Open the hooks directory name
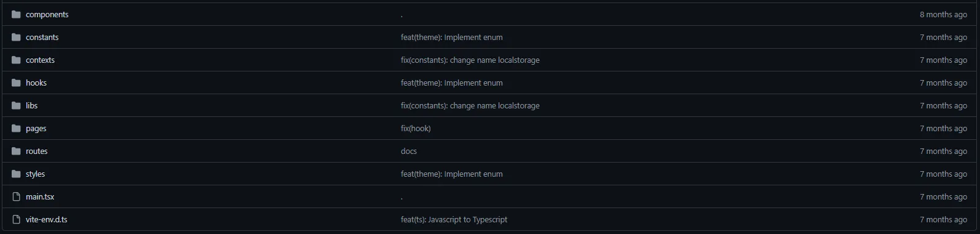The height and width of the screenshot is (234, 980). coord(36,83)
